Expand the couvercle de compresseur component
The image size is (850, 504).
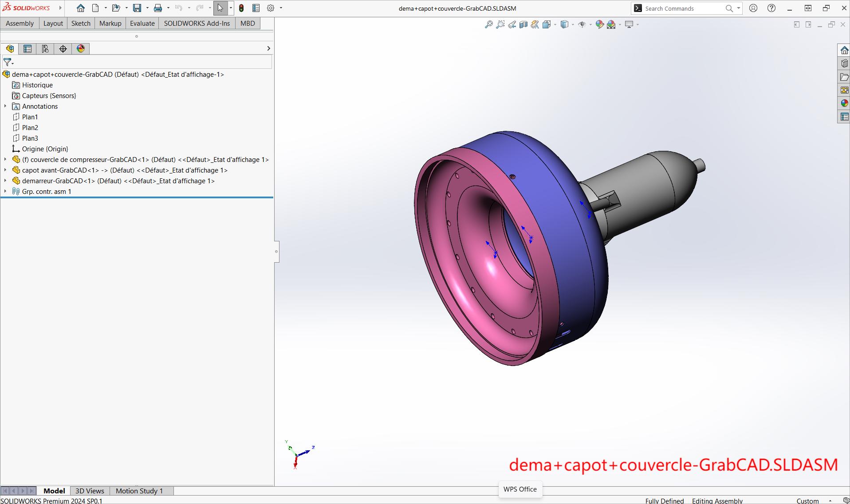[x=5, y=160]
